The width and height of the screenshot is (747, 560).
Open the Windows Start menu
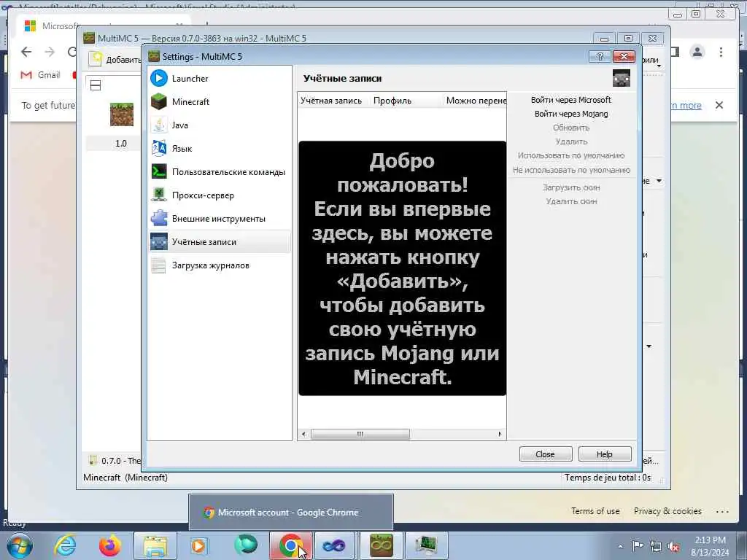[x=20, y=545]
